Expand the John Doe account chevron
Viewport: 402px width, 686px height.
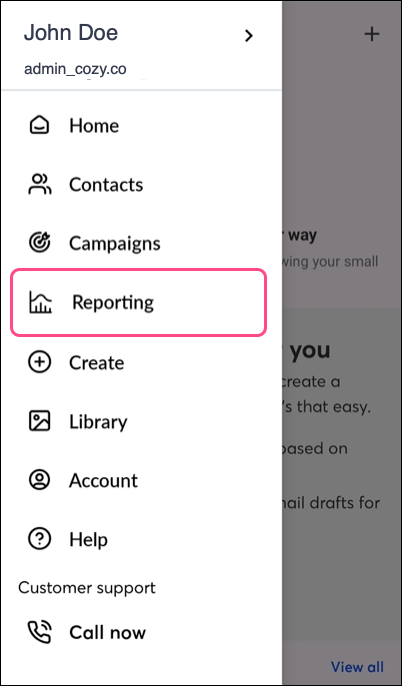(x=249, y=35)
